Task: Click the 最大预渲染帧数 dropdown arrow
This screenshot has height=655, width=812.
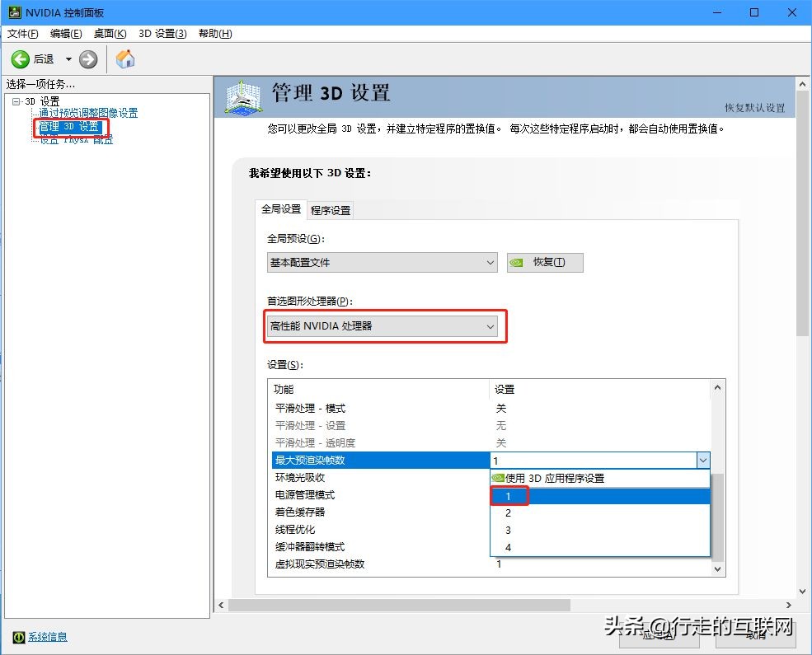Action: 705,460
